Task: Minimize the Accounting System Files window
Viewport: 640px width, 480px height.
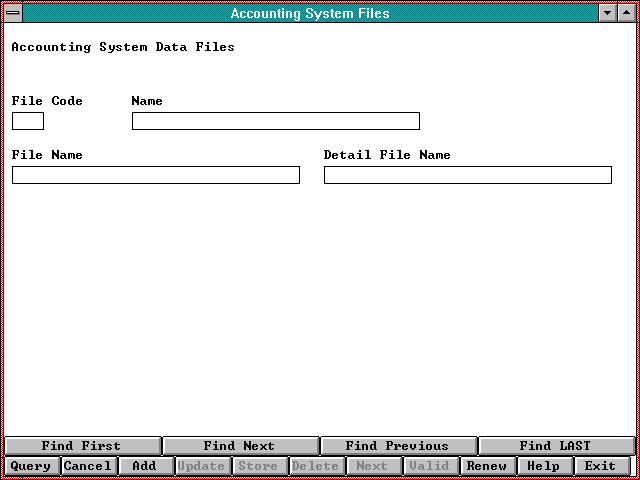Action: (x=608, y=13)
